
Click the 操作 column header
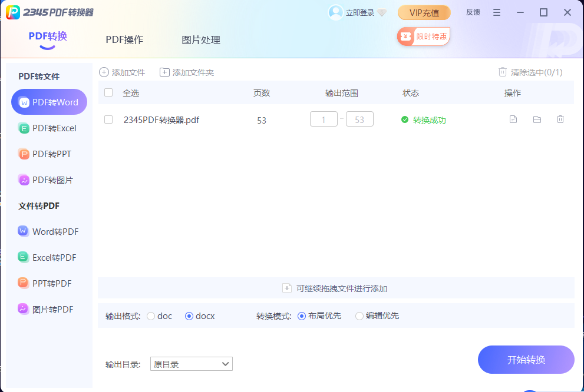pos(513,93)
